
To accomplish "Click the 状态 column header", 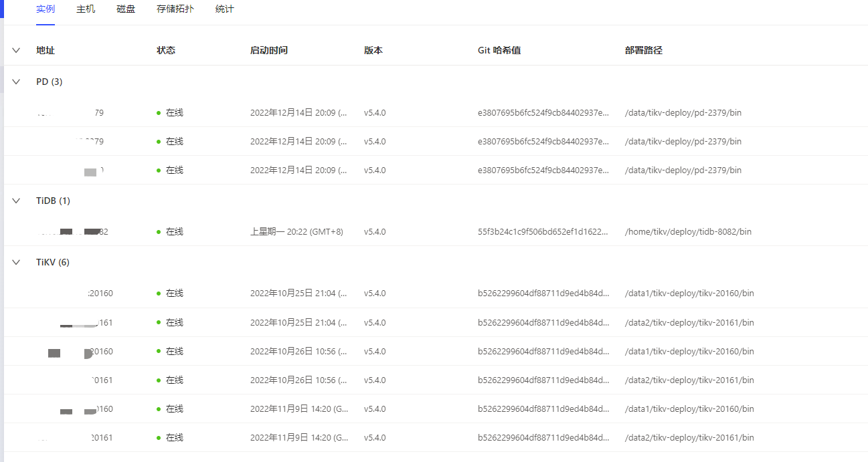I will pos(166,50).
